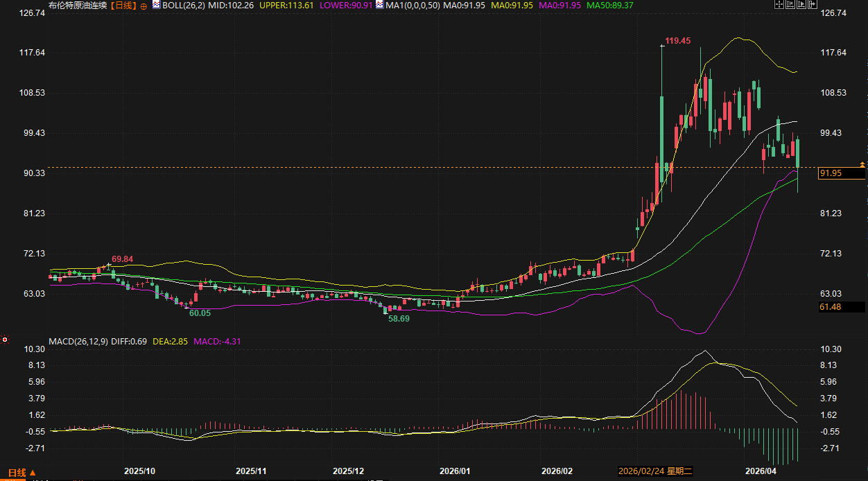Click the red target icon left of MACD
This screenshot has height=481, width=868.
pyautogui.click(x=4, y=340)
